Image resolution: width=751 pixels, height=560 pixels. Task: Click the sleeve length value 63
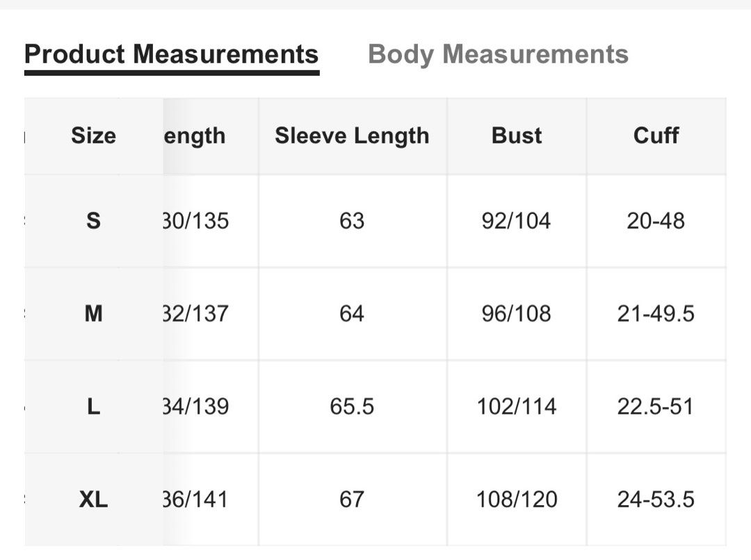coord(352,221)
